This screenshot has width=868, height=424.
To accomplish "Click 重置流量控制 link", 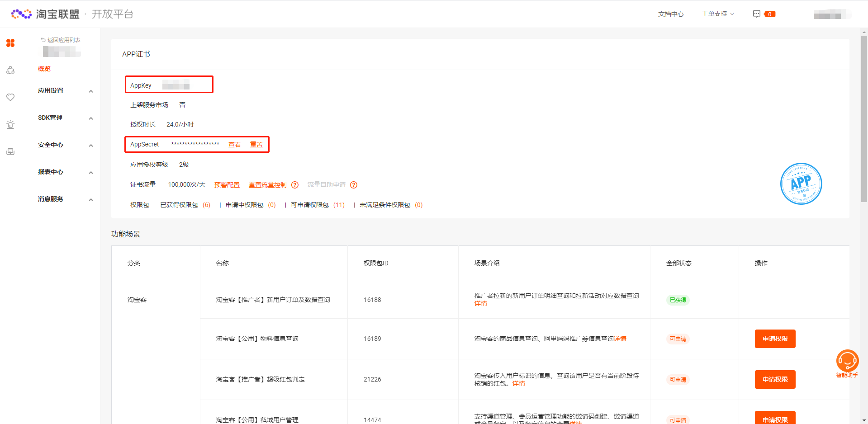I will pyautogui.click(x=268, y=185).
